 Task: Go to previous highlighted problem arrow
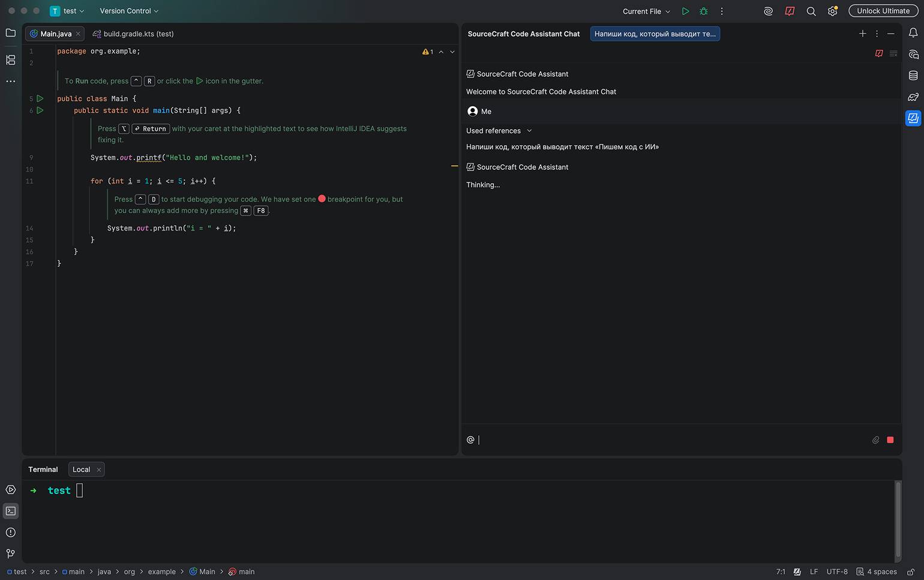tap(441, 52)
